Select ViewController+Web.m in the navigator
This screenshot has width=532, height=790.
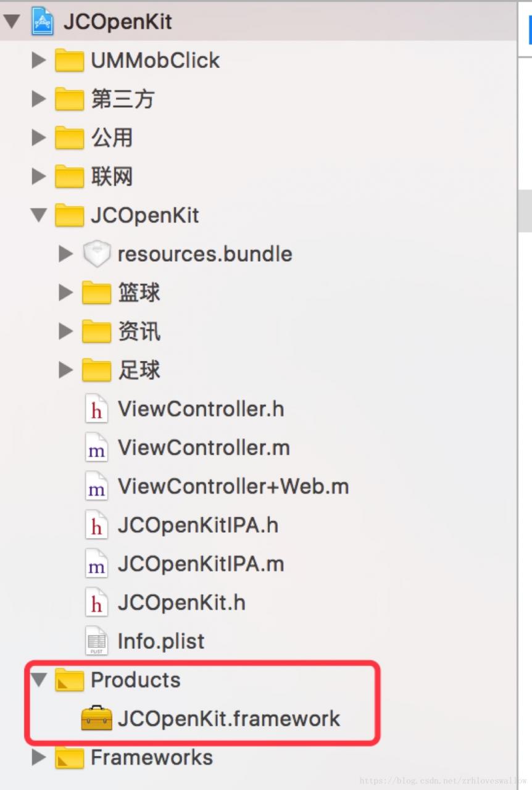pos(233,486)
